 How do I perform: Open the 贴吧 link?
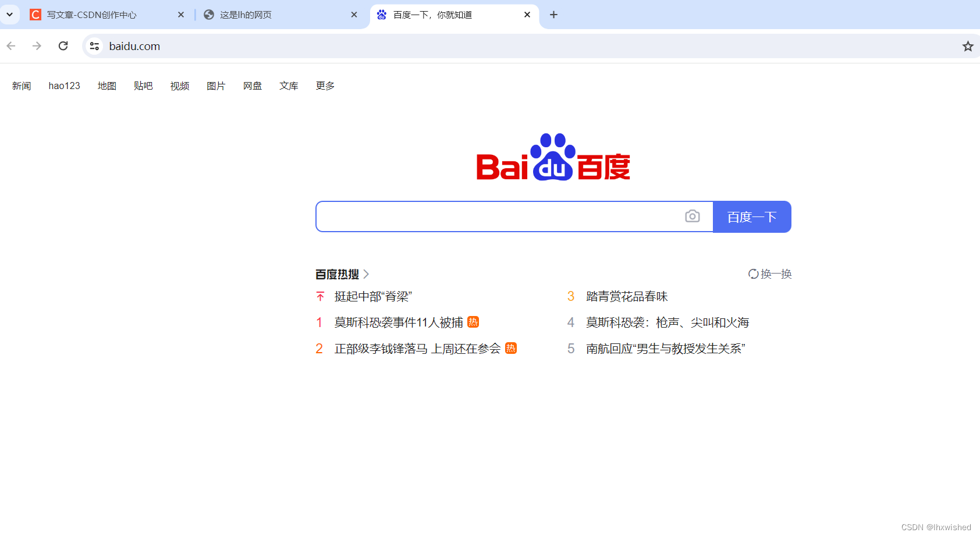pos(143,86)
